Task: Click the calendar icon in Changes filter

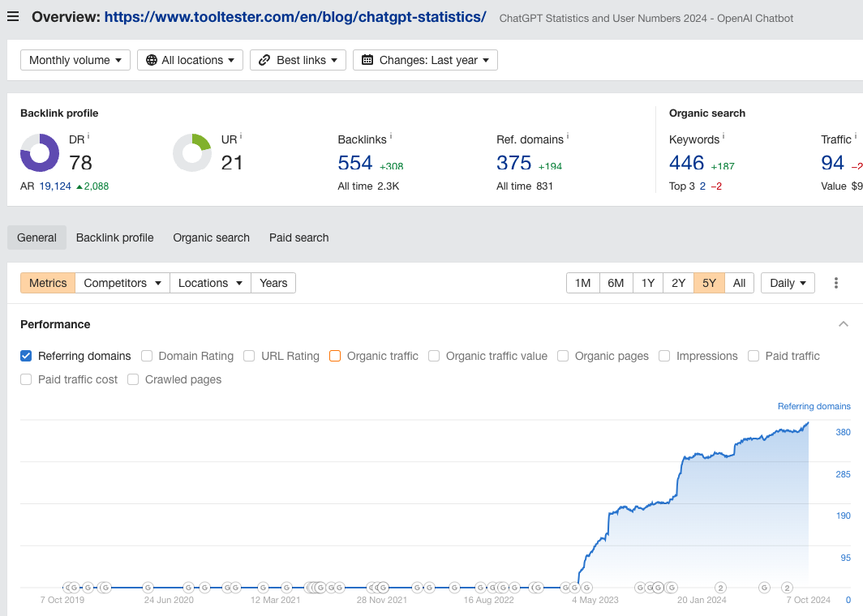Action: pos(367,59)
